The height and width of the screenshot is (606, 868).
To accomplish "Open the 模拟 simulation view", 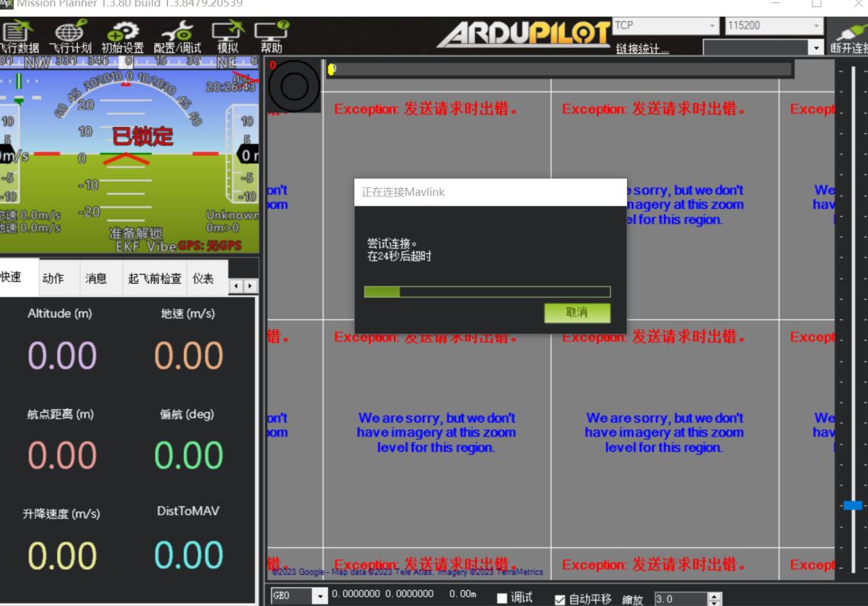I will [x=227, y=36].
